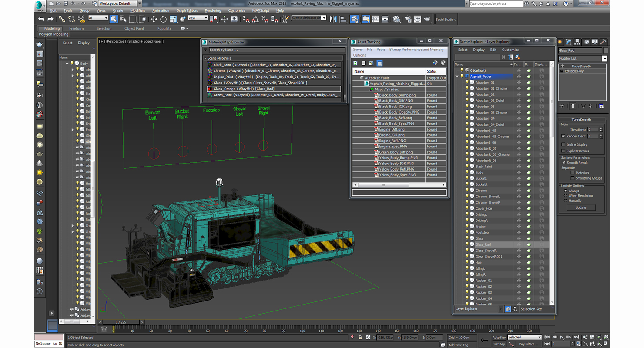644x348 pixels.
Task: Open Render Setup teapot icon
Action: click(408, 19)
